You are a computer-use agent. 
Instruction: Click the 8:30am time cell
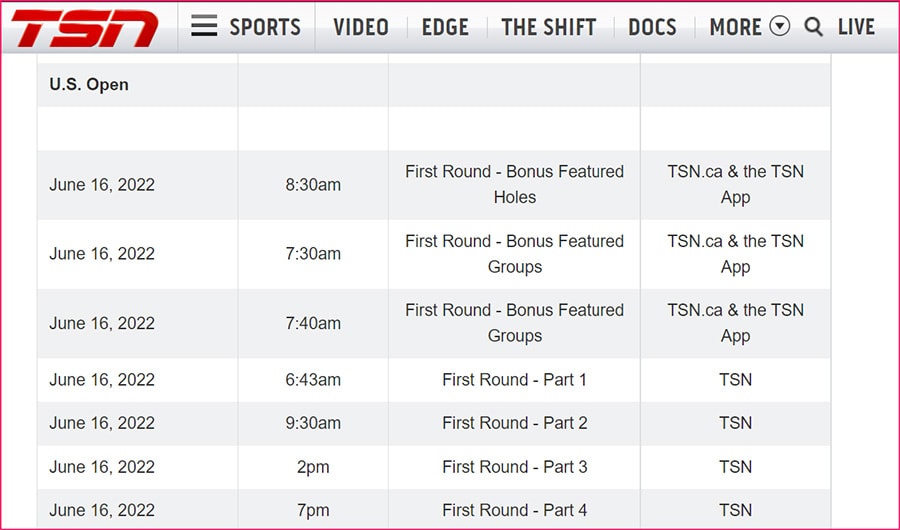tap(313, 185)
